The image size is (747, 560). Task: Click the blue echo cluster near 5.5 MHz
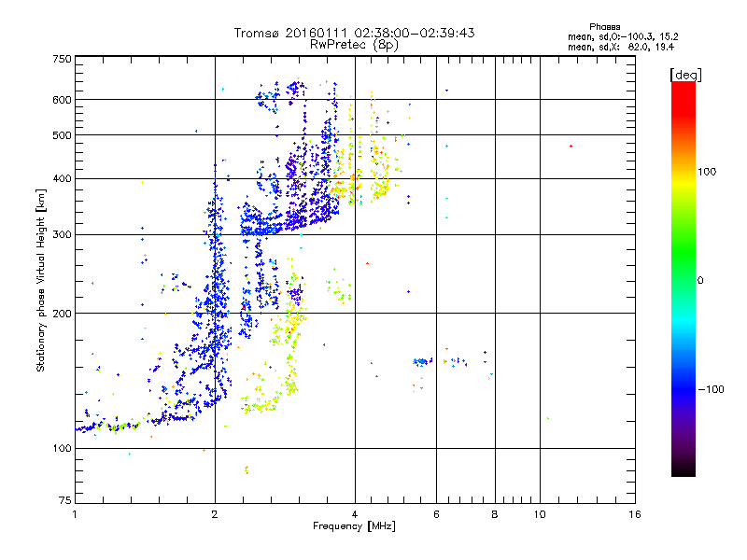[422, 362]
